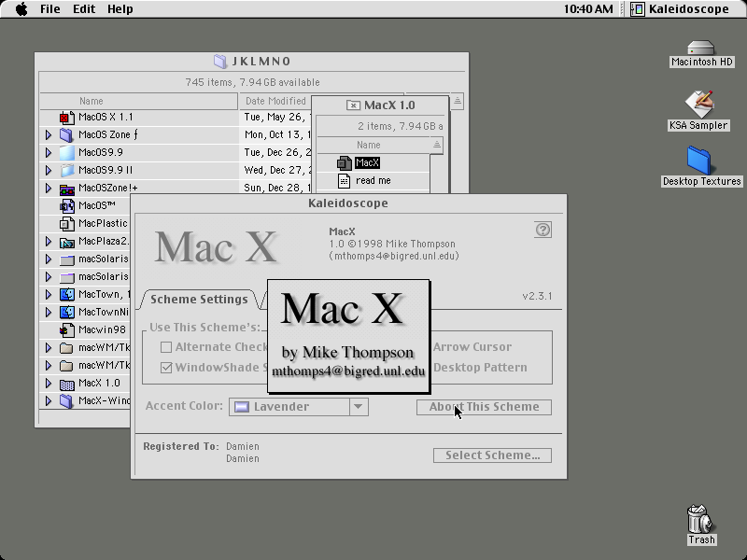Image resolution: width=747 pixels, height=560 pixels.
Task: Expand the MacPlaza2. folder
Action: point(49,242)
